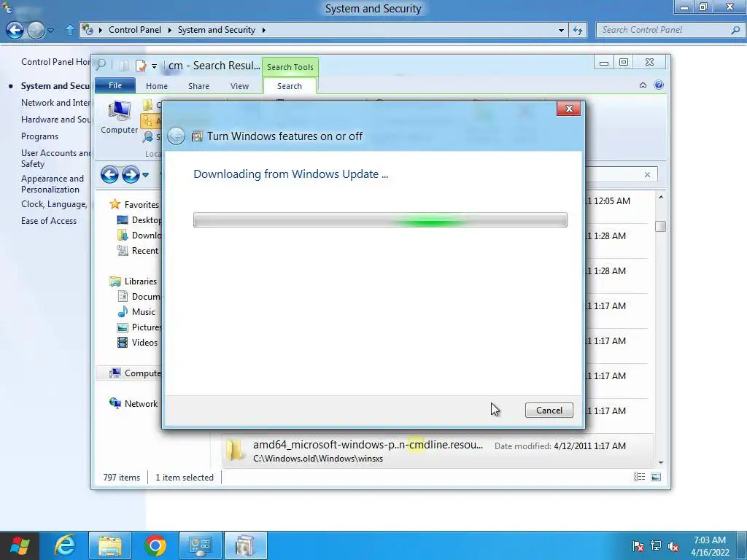Refresh the Control Panel address bar

click(578, 30)
